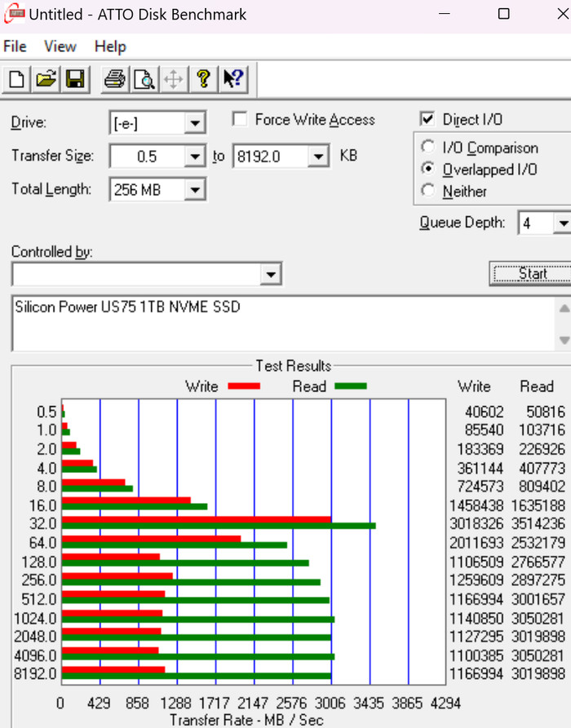Click the New document toolbar icon
The height and width of the screenshot is (728, 571).
(17, 79)
